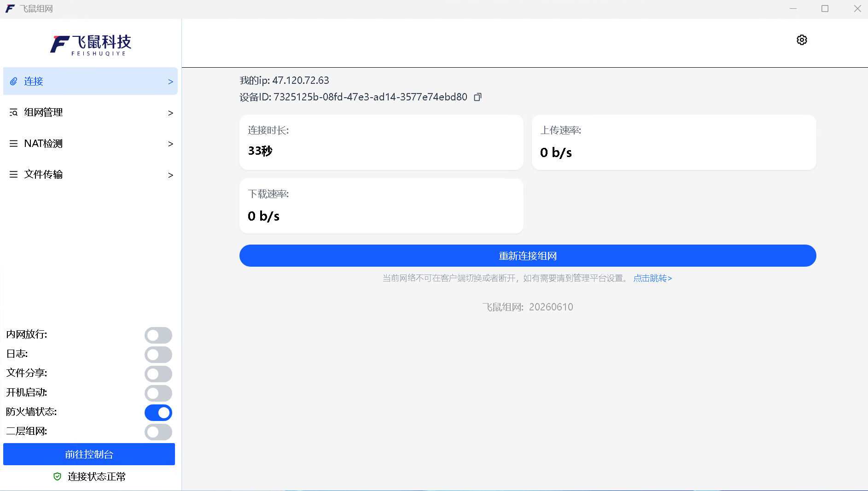Click the 上传速率 0 b/s card
Image resolution: width=868 pixels, height=491 pixels.
(x=674, y=142)
